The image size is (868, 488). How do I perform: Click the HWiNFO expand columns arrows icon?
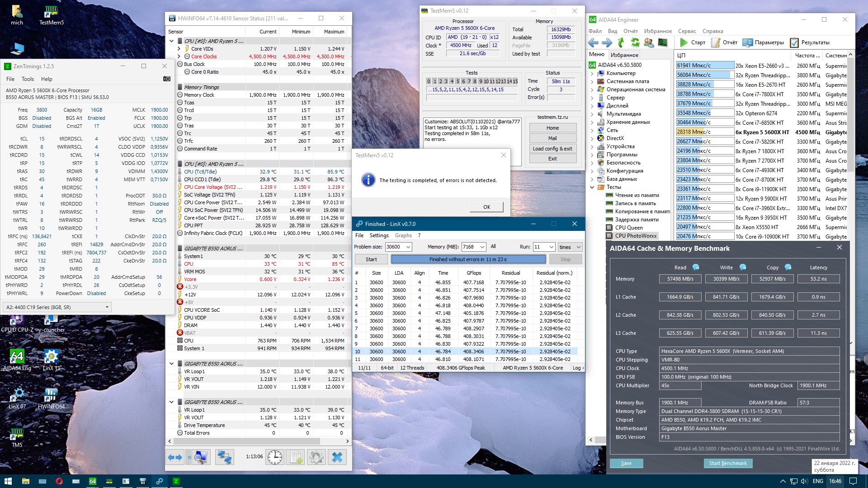click(175, 457)
